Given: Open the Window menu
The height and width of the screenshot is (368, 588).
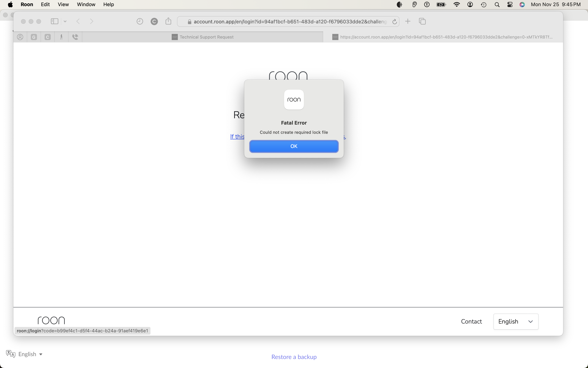Looking at the screenshot, I should point(86,5).
